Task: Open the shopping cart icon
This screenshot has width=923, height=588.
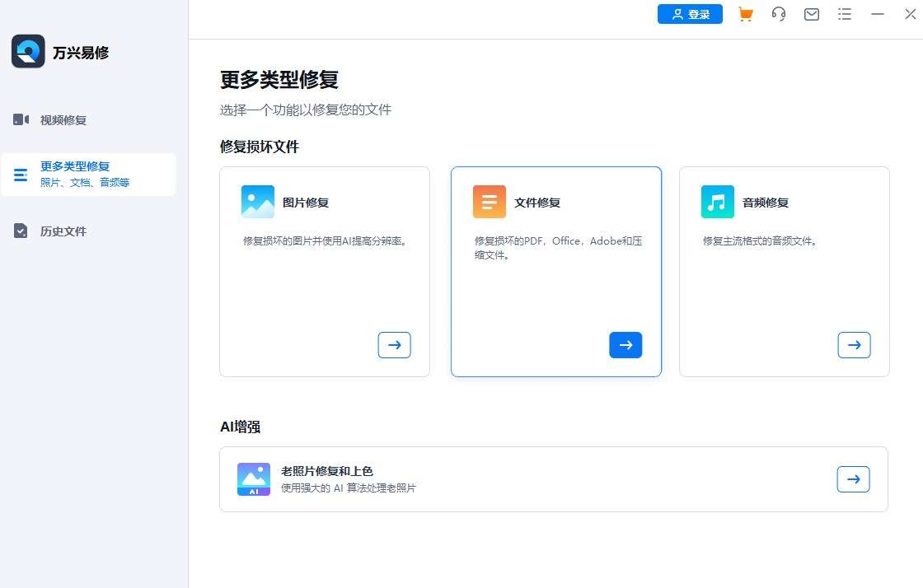Action: coord(745,14)
